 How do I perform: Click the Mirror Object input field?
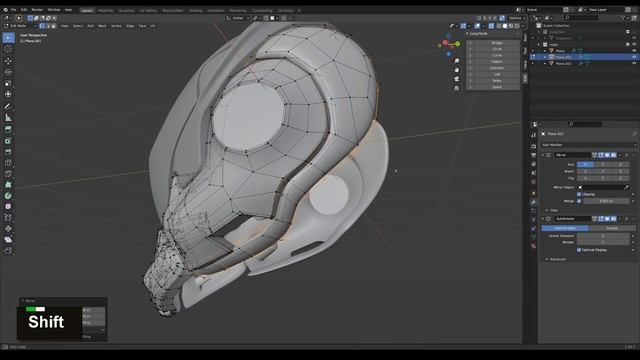click(603, 187)
